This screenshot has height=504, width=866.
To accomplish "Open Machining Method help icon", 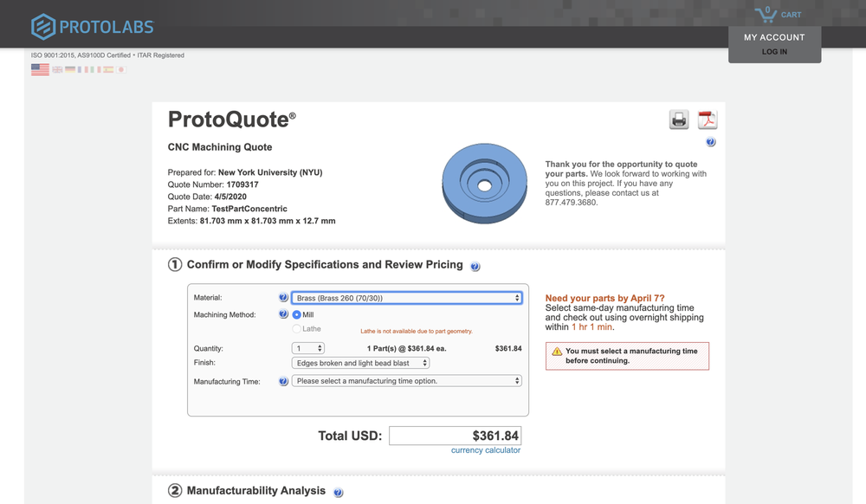I will pos(283,314).
